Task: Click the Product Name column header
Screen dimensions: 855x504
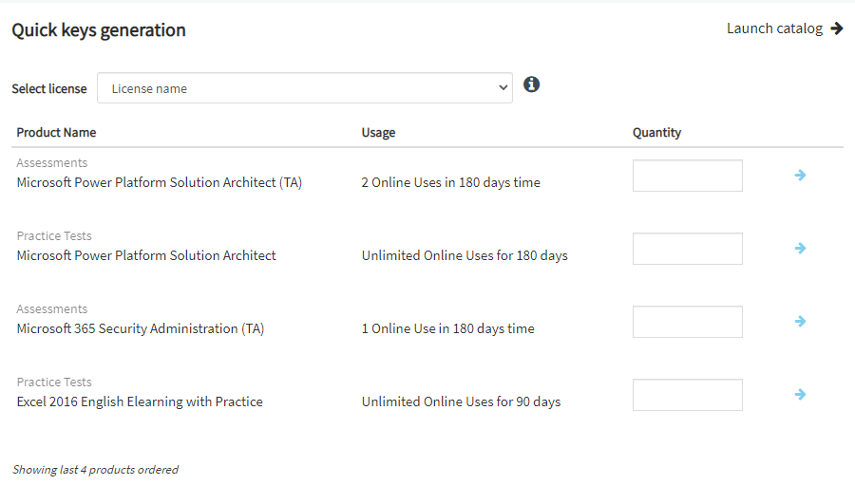Action: click(x=56, y=133)
